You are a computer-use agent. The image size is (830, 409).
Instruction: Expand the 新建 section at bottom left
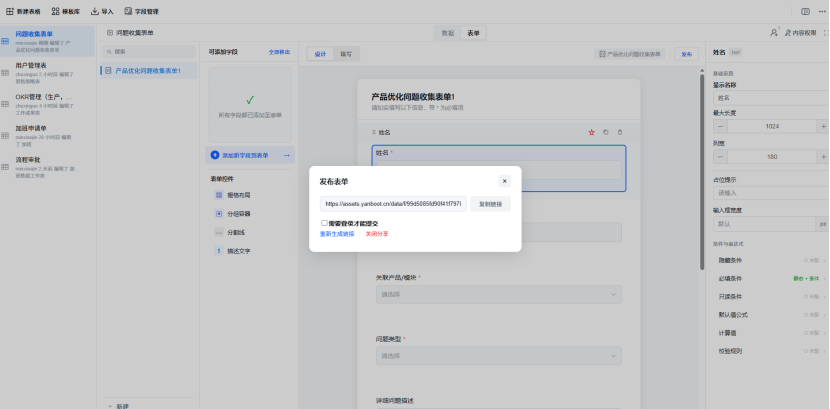119,406
